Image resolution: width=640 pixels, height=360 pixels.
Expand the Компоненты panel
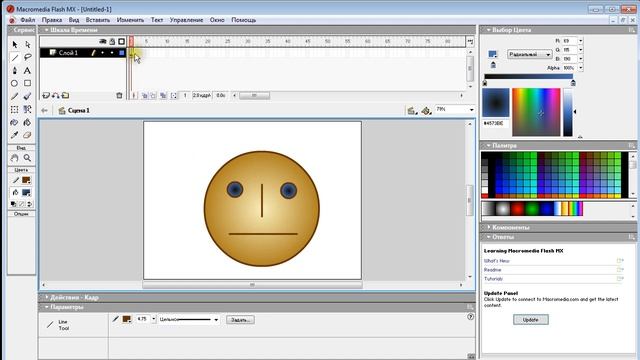pyautogui.click(x=489, y=227)
